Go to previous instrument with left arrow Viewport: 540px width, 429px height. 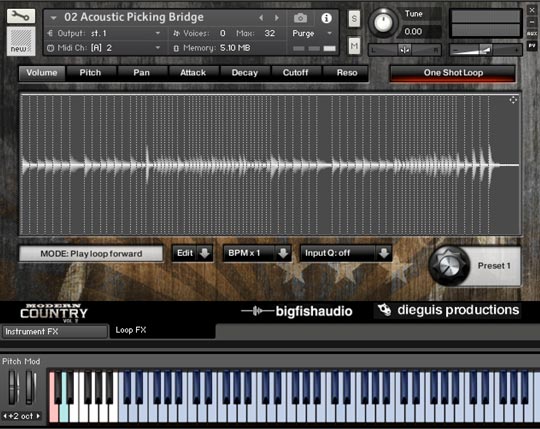pyautogui.click(x=261, y=18)
